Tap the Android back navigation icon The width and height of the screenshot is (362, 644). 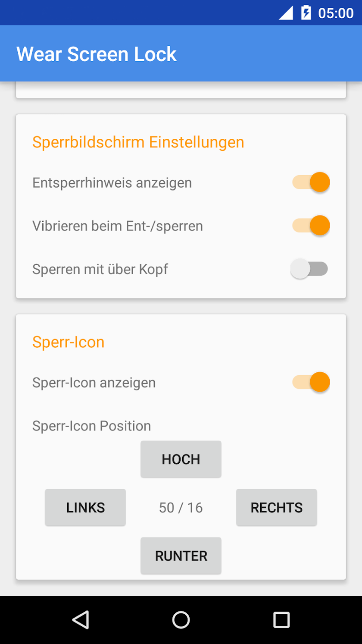point(81,620)
